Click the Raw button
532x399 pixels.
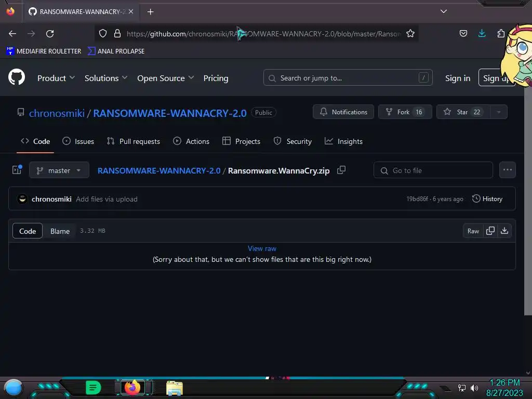[473, 231]
